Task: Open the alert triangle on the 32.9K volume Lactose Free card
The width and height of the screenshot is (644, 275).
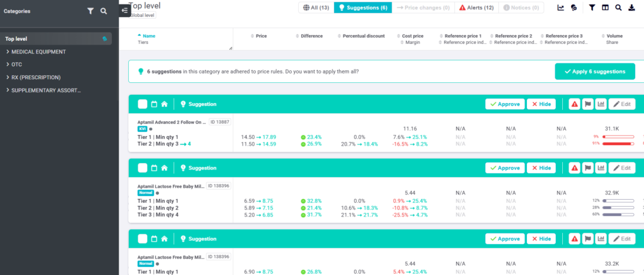Action: coord(575,168)
